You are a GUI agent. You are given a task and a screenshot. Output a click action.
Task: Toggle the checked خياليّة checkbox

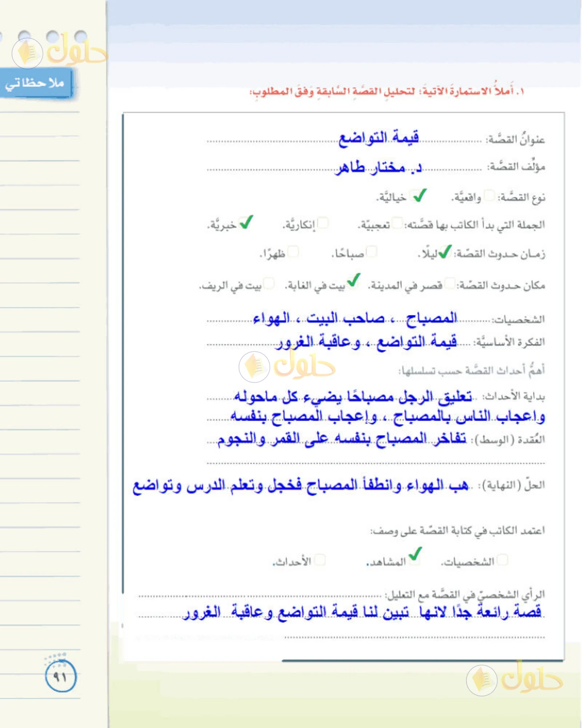(418, 196)
